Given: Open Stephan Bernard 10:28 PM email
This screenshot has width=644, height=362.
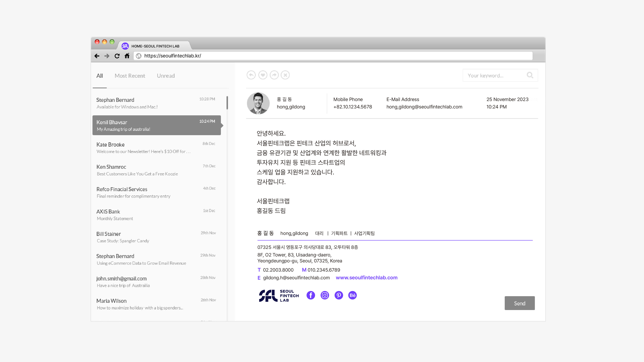Looking at the screenshot, I should click(156, 103).
